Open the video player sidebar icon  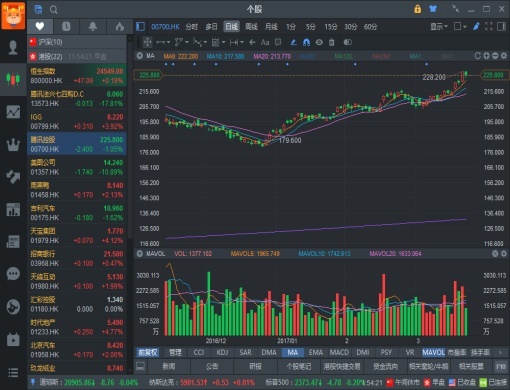tap(13, 340)
